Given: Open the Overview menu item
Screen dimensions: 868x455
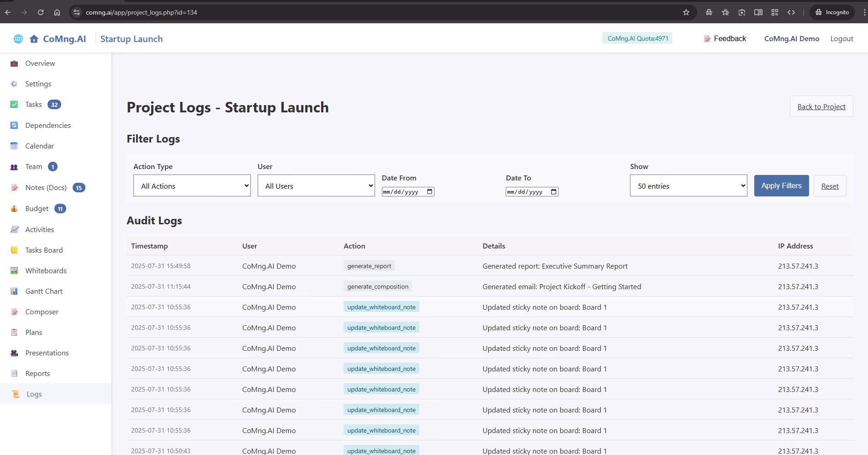Looking at the screenshot, I should (x=40, y=63).
